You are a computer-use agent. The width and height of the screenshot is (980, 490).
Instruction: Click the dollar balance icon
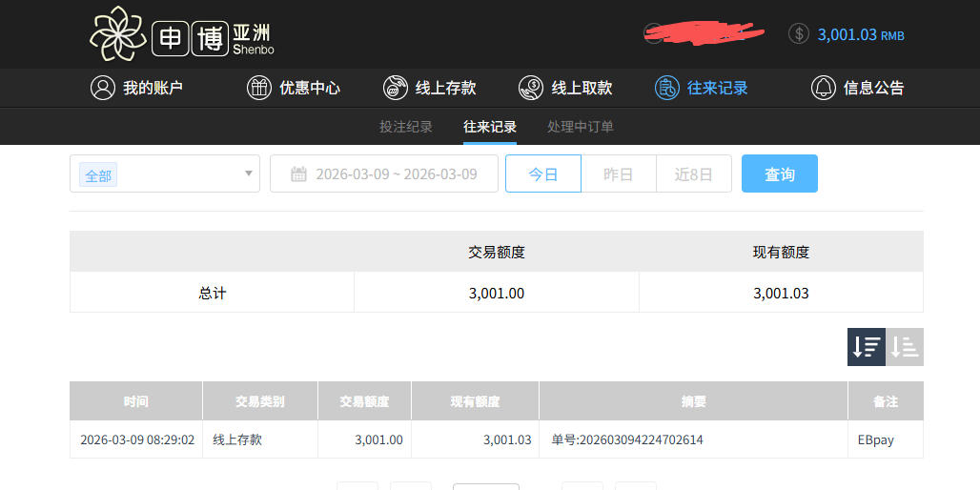click(x=799, y=34)
